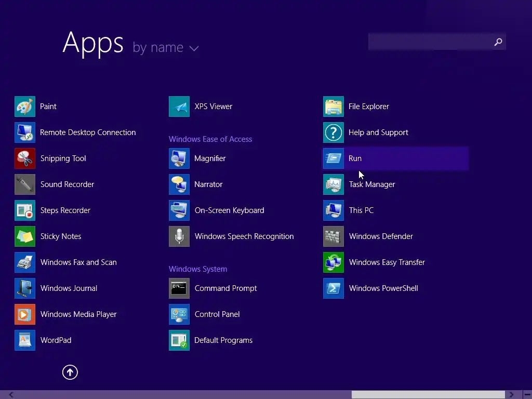Image resolution: width=532 pixels, height=399 pixels.
Task: Open Steps Recorder icon
Action: pos(25,210)
